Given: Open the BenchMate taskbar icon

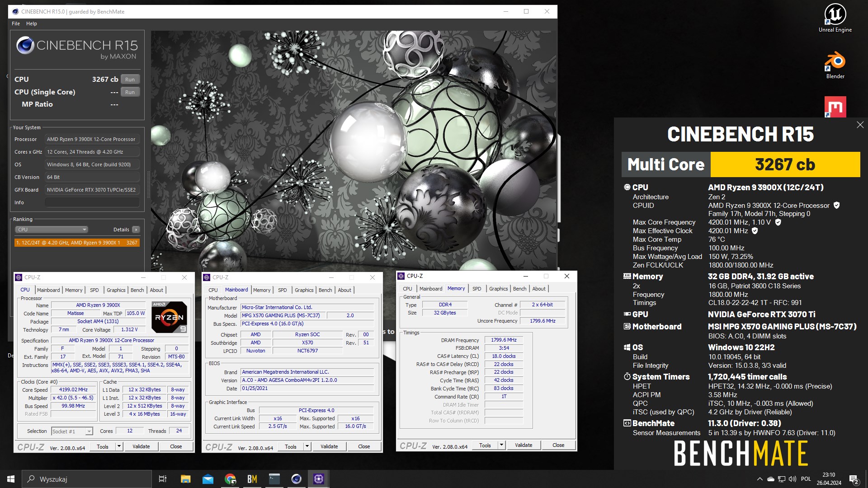Looking at the screenshot, I should coord(252,479).
